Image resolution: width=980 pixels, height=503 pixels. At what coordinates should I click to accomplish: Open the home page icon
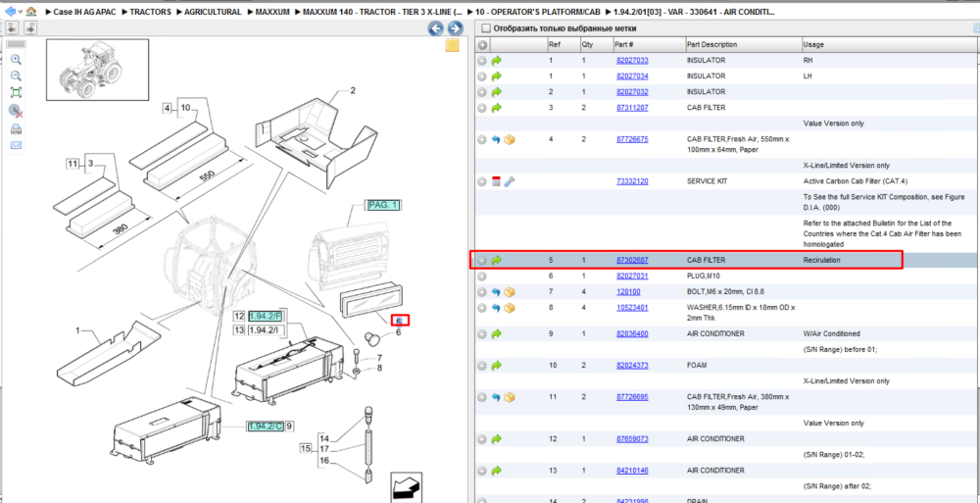pyautogui.click(x=31, y=11)
